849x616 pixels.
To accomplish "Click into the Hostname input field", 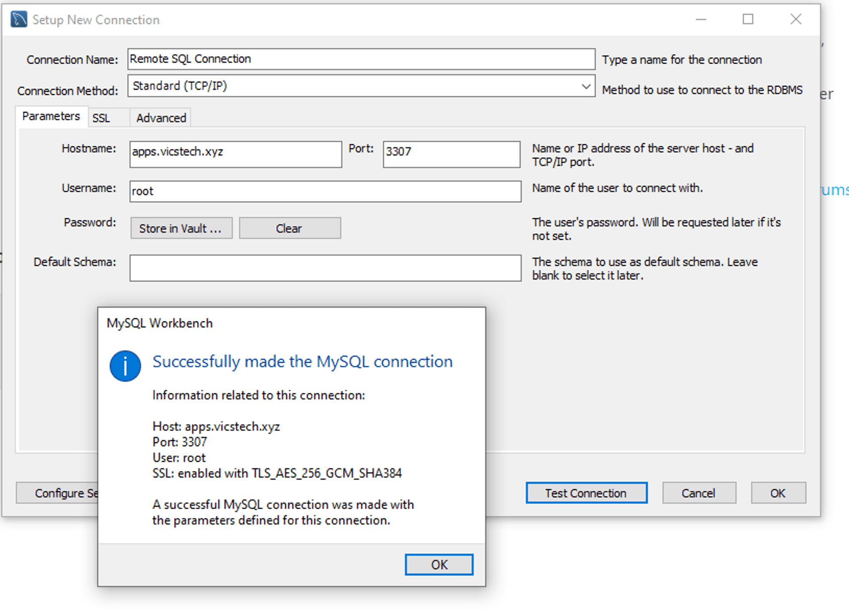I will pos(235,154).
